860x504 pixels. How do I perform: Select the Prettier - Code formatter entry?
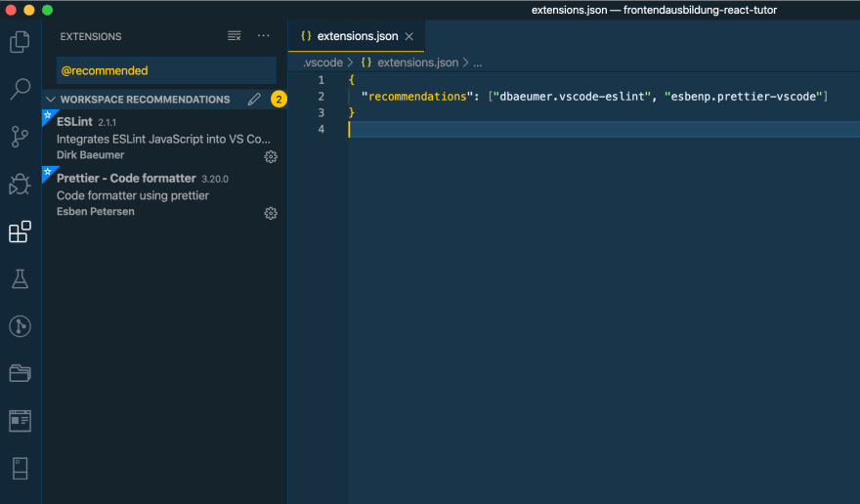(x=164, y=194)
